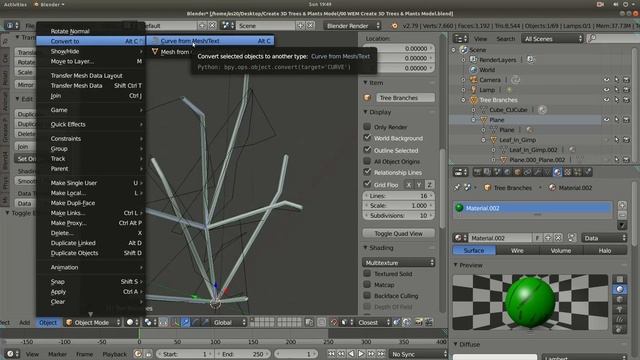Click the new material plus icon beside name
640x360 pixels.
click(x=548, y=238)
